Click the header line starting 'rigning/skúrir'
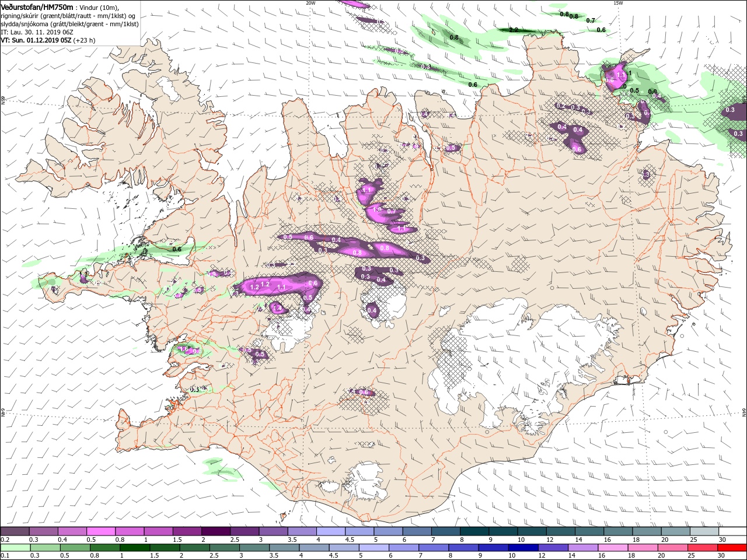 [x=69, y=16]
